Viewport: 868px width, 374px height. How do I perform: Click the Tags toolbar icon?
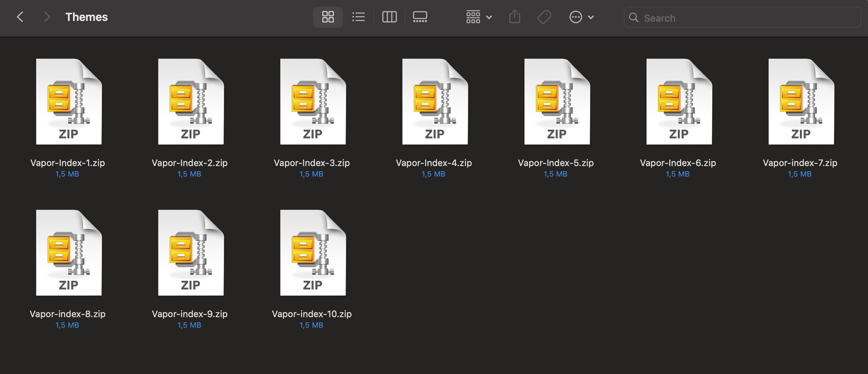[x=544, y=17]
